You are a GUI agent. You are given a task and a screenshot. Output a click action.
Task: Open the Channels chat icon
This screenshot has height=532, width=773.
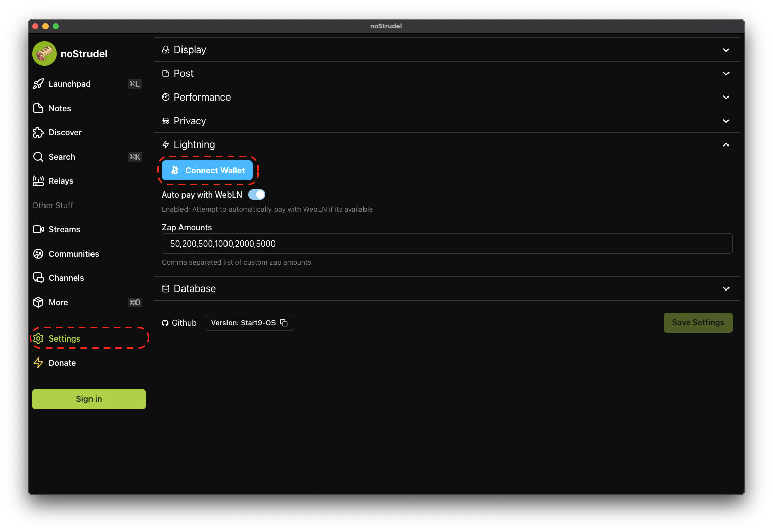pos(39,278)
